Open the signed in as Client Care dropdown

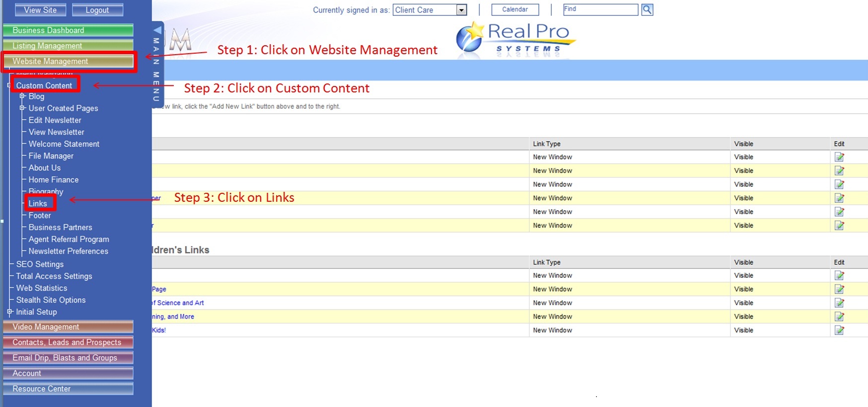coord(461,10)
